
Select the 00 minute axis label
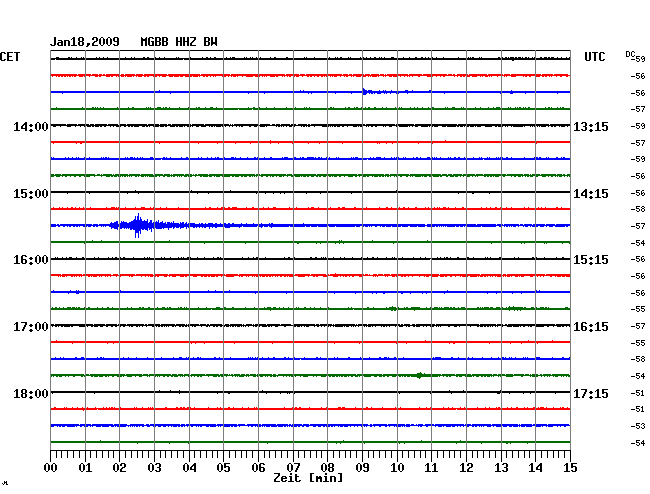pyautogui.click(x=51, y=467)
